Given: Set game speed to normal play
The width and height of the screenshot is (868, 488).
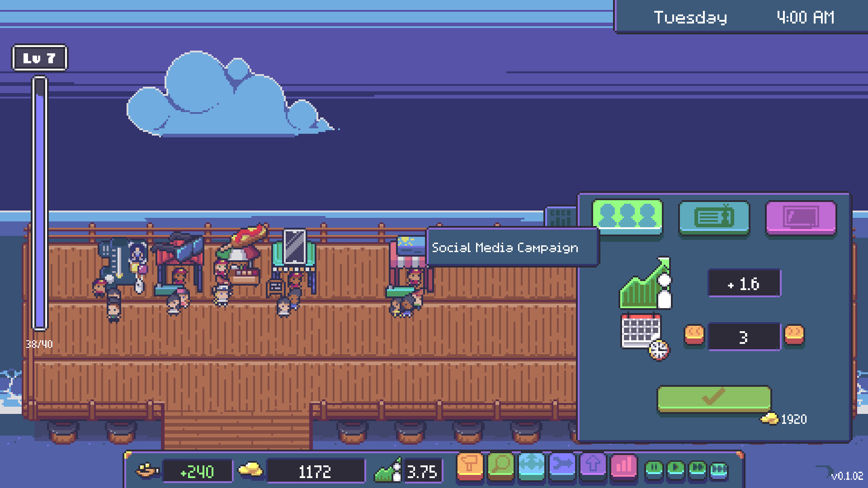Looking at the screenshot, I should coord(676,470).
